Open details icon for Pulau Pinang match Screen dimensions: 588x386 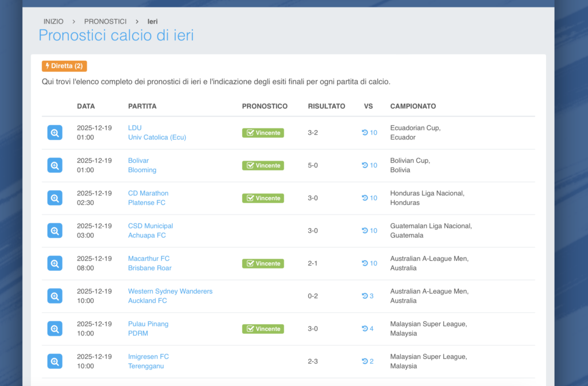55,329
